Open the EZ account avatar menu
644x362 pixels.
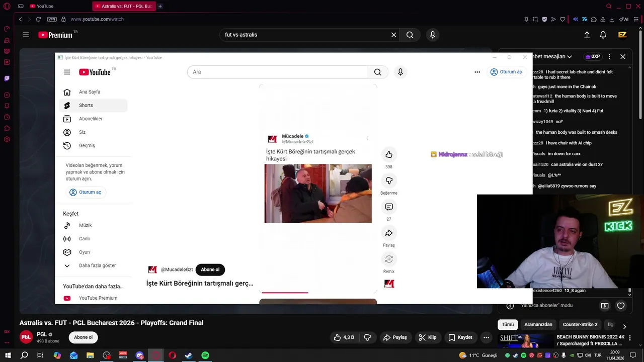pyautogui.click(x=622, y=35)
